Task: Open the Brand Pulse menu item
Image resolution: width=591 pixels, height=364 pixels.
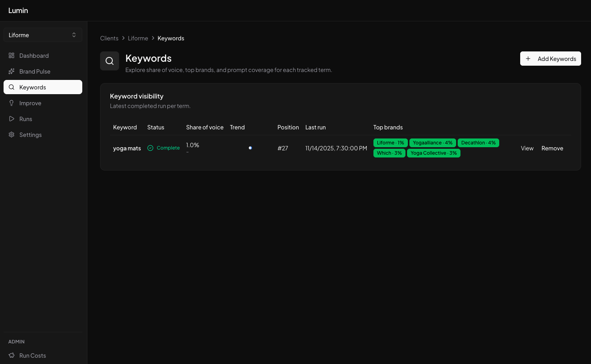Action: click(x=35, y=72)
